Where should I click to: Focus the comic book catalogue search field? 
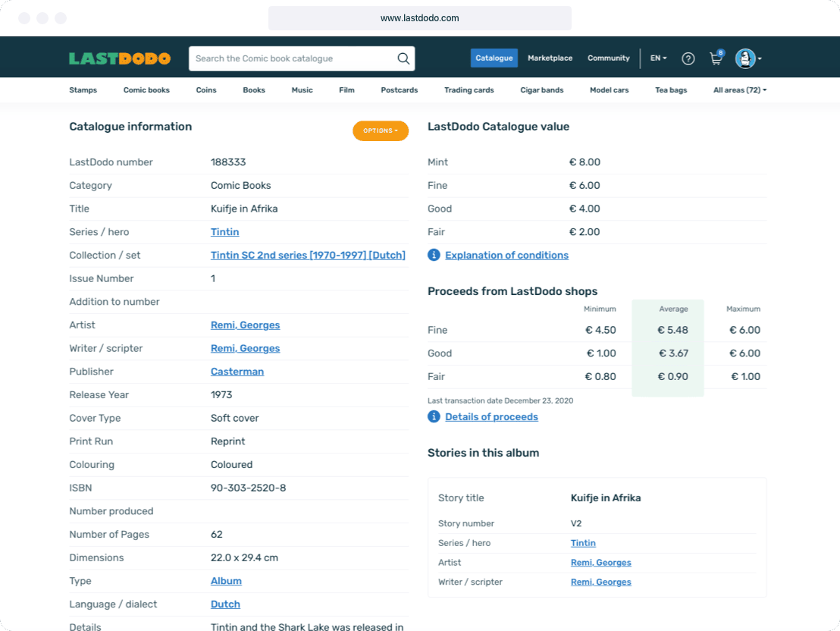pyautogui.click(x=292, y=58)
